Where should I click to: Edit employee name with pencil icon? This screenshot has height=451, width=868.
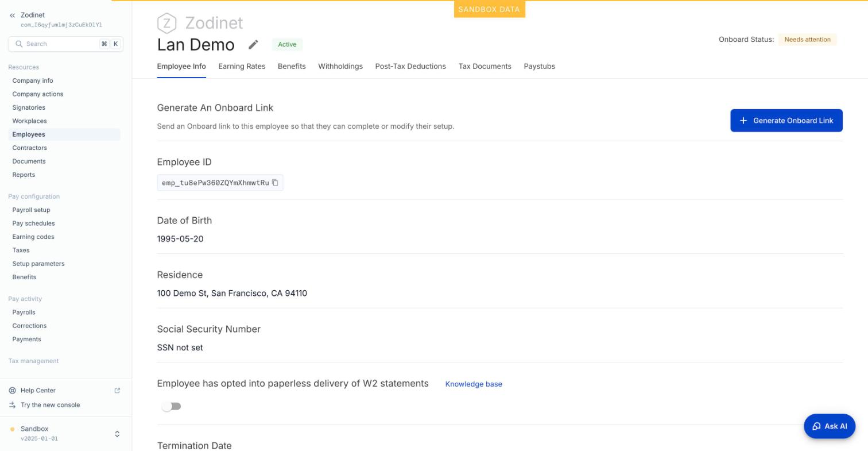coord(253,44)
